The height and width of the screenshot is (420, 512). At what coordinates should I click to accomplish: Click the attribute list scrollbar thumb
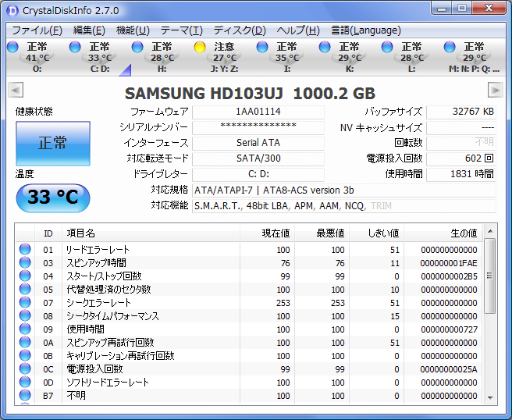click(x=490, y=276)
